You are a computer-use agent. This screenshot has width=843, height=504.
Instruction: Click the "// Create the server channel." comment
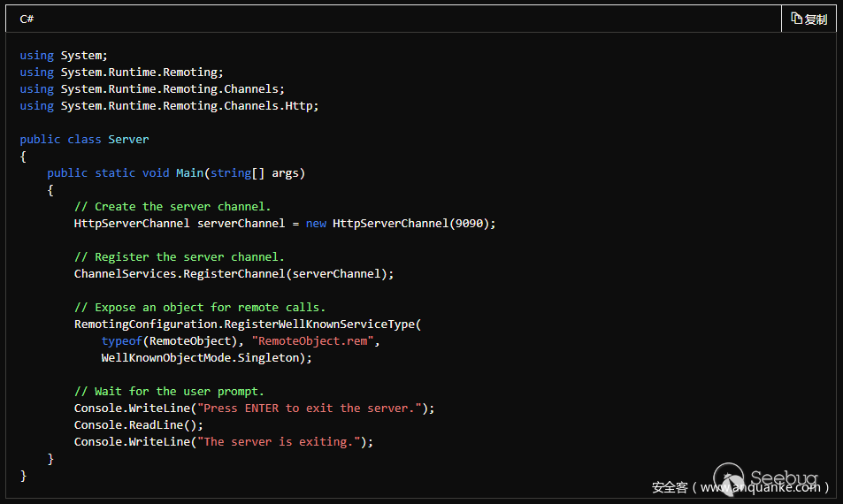tap(172, 206)
